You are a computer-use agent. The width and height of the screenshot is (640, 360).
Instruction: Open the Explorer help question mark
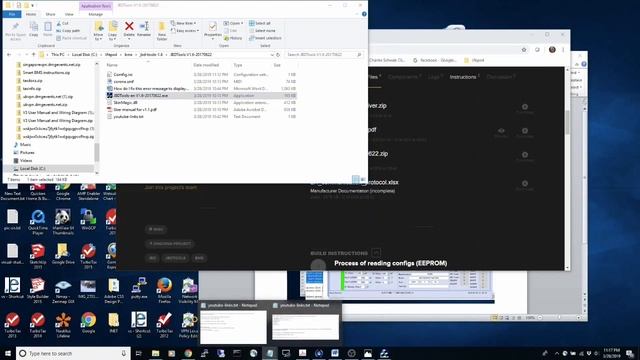364,14
